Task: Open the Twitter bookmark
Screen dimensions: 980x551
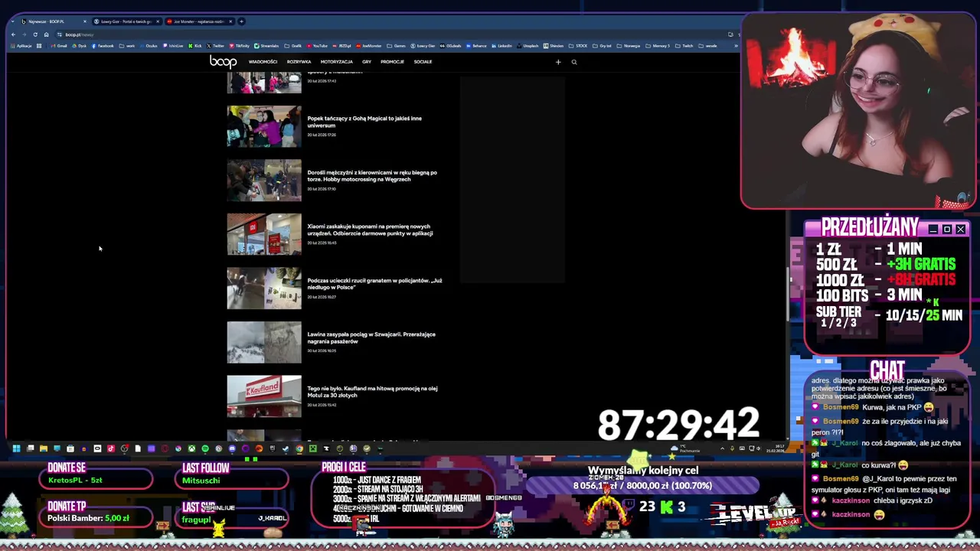Action: point(216,46)
